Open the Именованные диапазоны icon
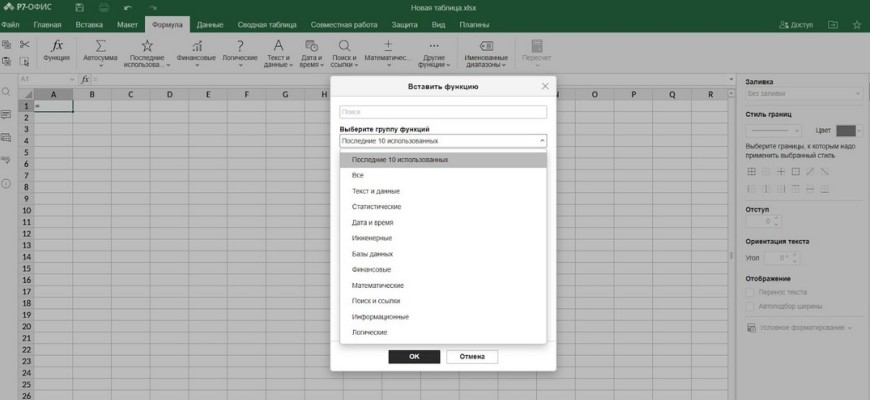This screenshot has width=870, height=400. 487,47
